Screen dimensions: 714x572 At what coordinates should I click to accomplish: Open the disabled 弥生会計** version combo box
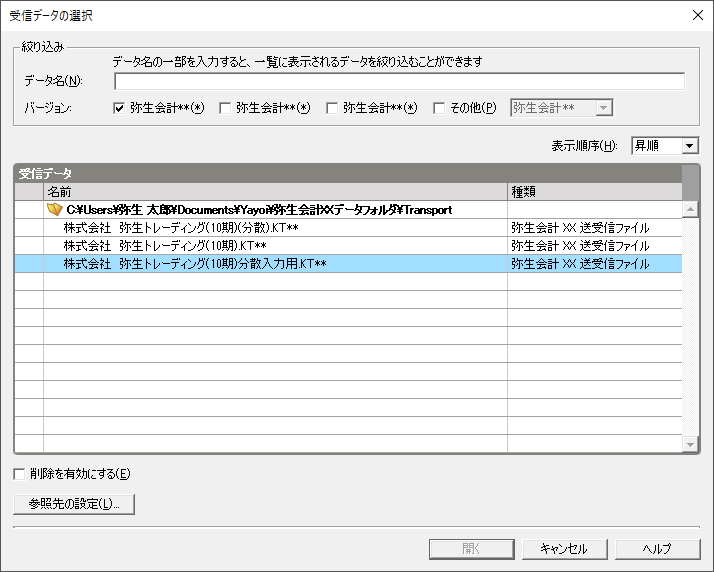click(x=561, y=108)
